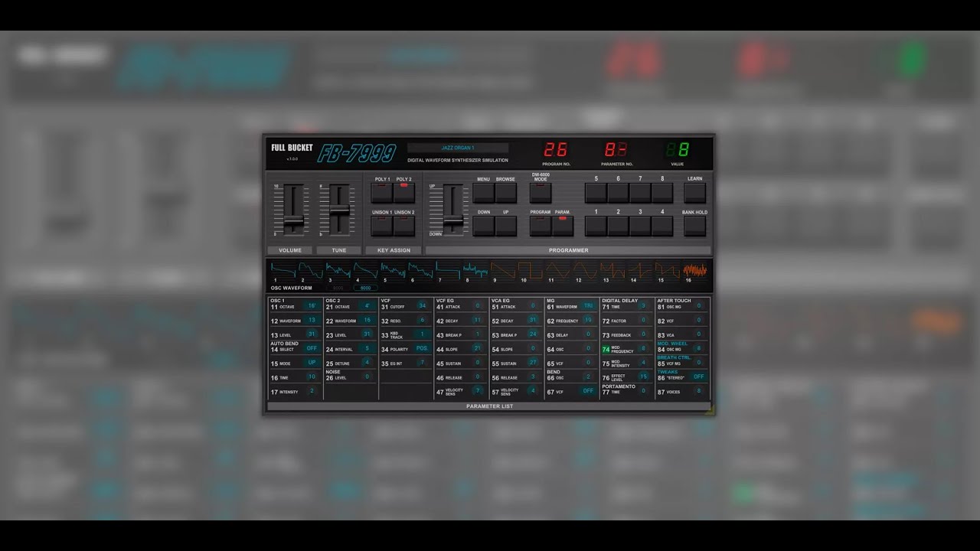Select oscillator waveform 15
This screenshot has width=980, height=551.
[668, 270]
